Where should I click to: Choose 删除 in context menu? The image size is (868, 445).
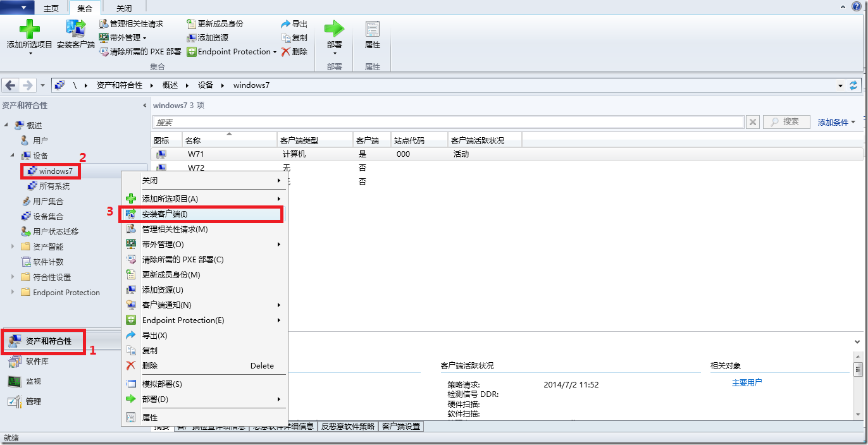pos(203,365)
